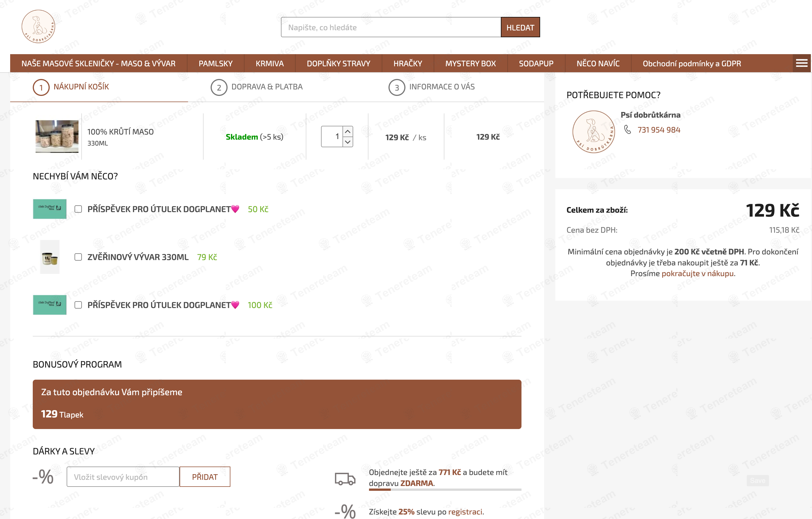The image size is (812, 519).
Task: Click the discount percent icon beside coupon field
Action: click(x=43, y=476)
